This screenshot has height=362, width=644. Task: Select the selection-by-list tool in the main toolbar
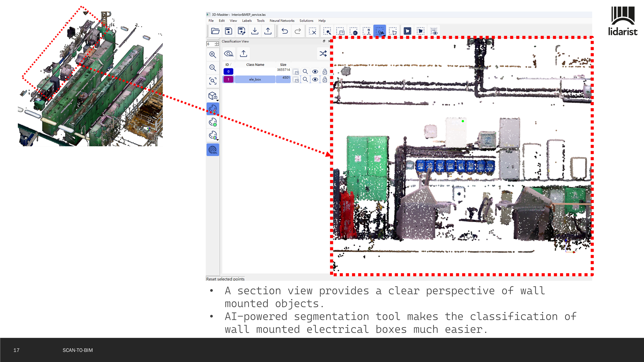[x=340, y=31]
